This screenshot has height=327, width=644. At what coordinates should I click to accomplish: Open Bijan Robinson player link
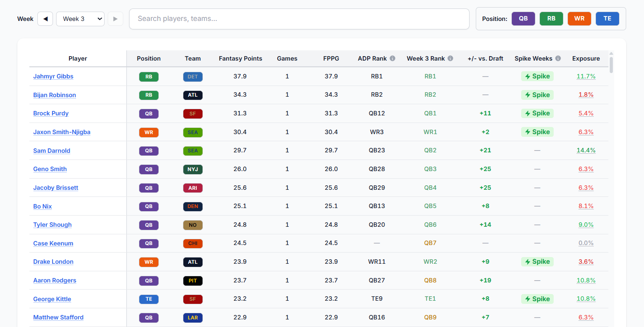tap(55, 95)
